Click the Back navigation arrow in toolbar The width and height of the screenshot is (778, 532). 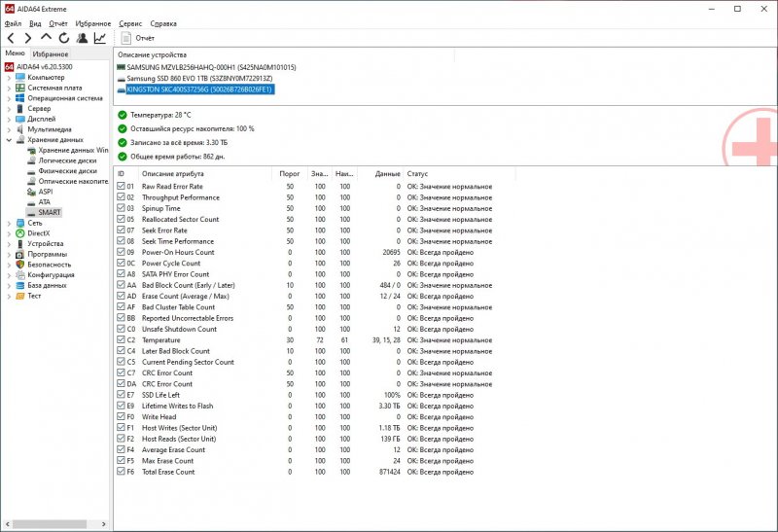[11, 38]
